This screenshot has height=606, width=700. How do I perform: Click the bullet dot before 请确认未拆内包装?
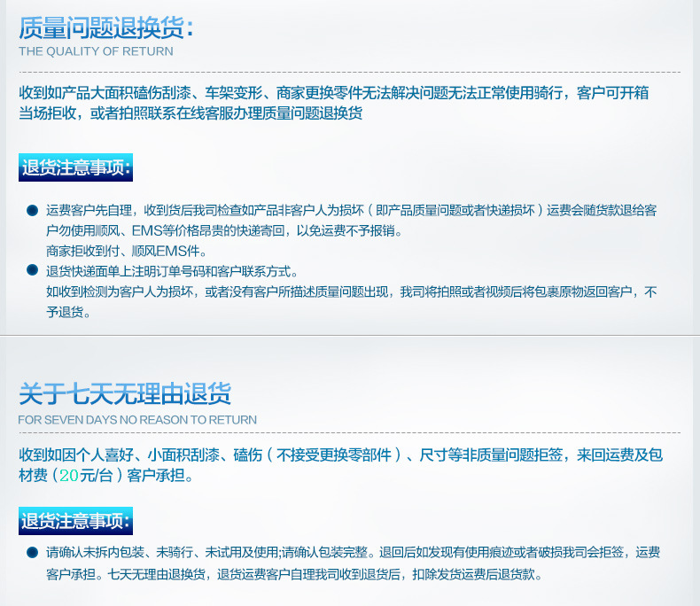[x=32, y=553]
